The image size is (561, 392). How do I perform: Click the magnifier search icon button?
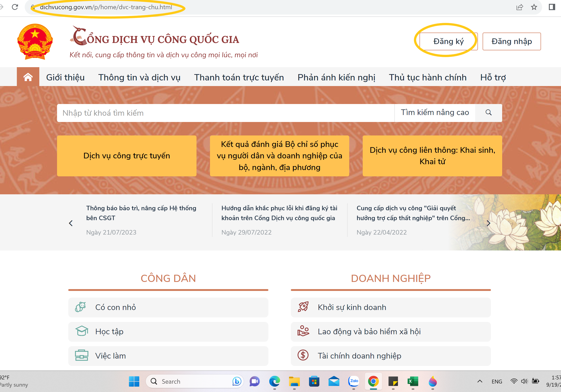click(x=488, y=113)
